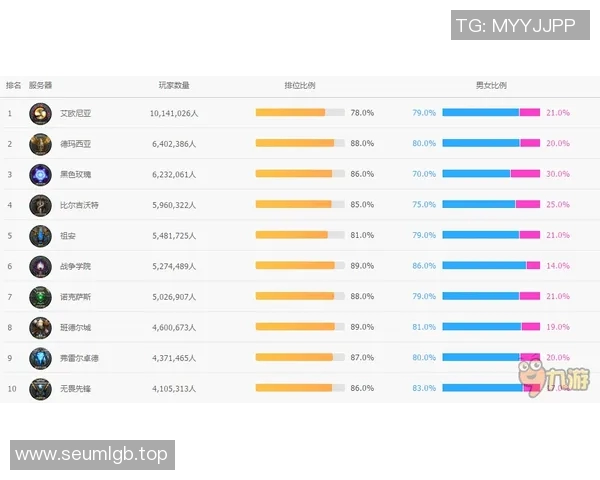This screenshot has width=600, height=480.
Task: Click the 艾欧尼亚 server icon
Action: pyautogui.click(x=40, y=114)
